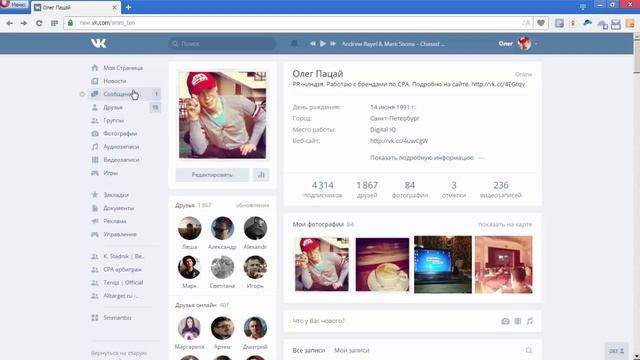Skip to previous track in header player
The height and width of the screenshot is (360, 640).
(x=313, y=44)
